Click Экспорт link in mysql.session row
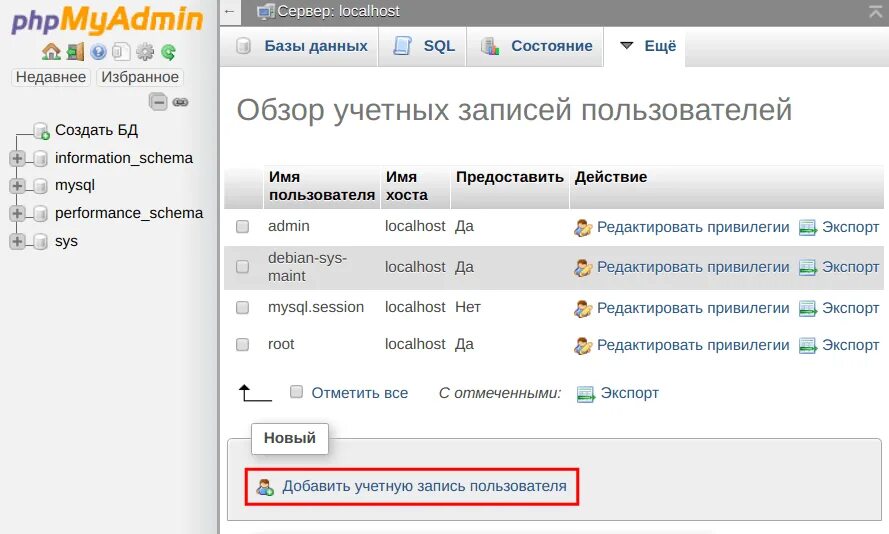Viewport: 889px width, 534px height. click(x=850, y=308)
